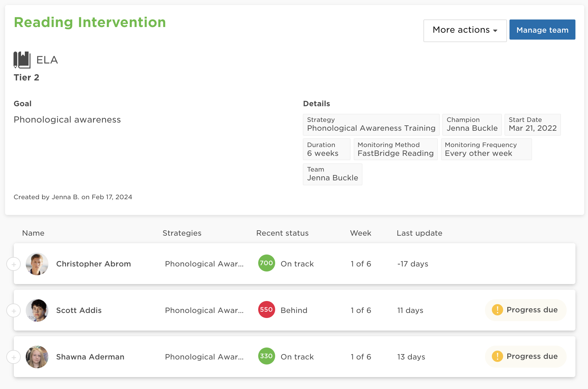Expand Christopher Abrom's row with plus icon
The image size is (588, 389).
(14, 264)
